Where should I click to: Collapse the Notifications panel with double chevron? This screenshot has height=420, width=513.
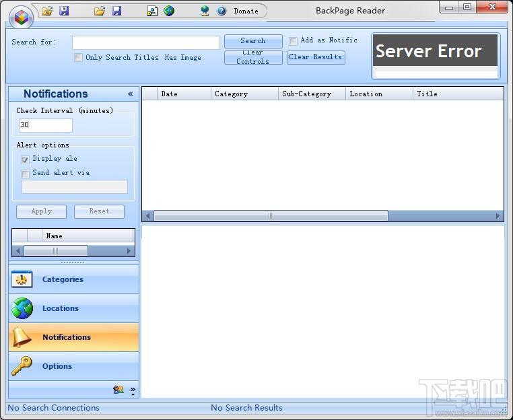tap(130, 94)
